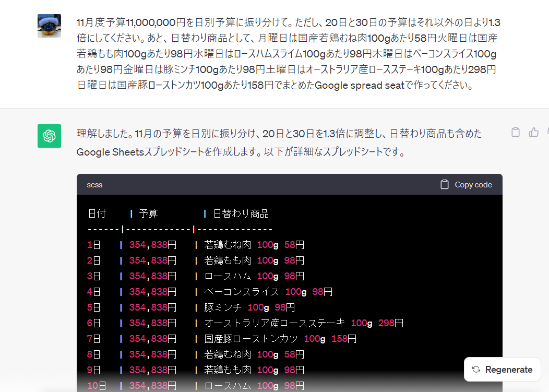Click the assistant reply starting 理解しました
Viewport: 549px width, 392px height.
click(x=279, y=142)
